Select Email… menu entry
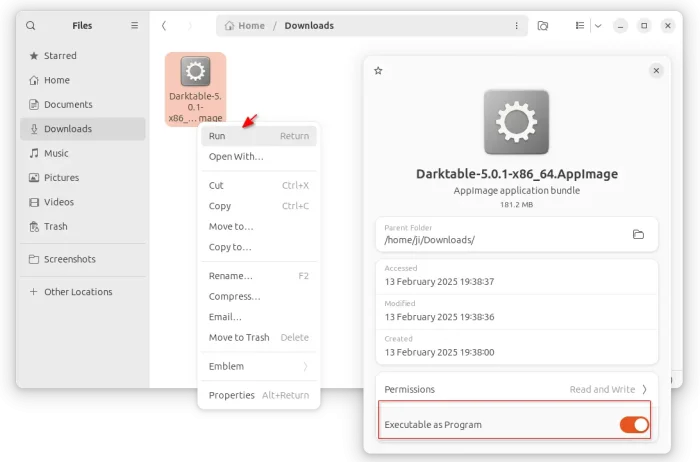This screenshot has height=462, width=700. pos(259,317)
